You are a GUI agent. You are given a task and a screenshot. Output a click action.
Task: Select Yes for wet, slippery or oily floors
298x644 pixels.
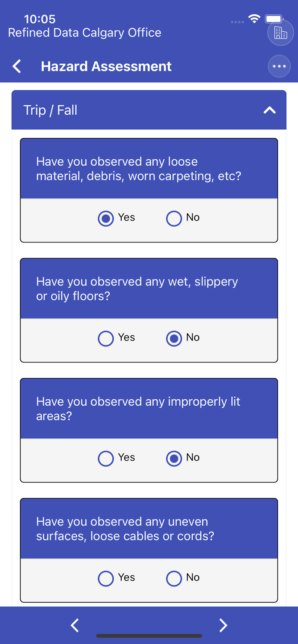[106, 338]
